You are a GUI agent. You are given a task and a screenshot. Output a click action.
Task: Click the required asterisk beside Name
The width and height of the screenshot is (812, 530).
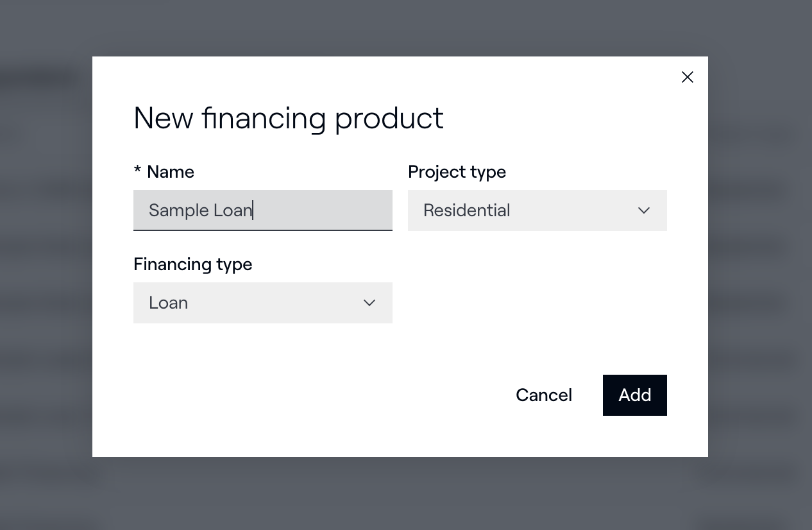coord(137,171)
